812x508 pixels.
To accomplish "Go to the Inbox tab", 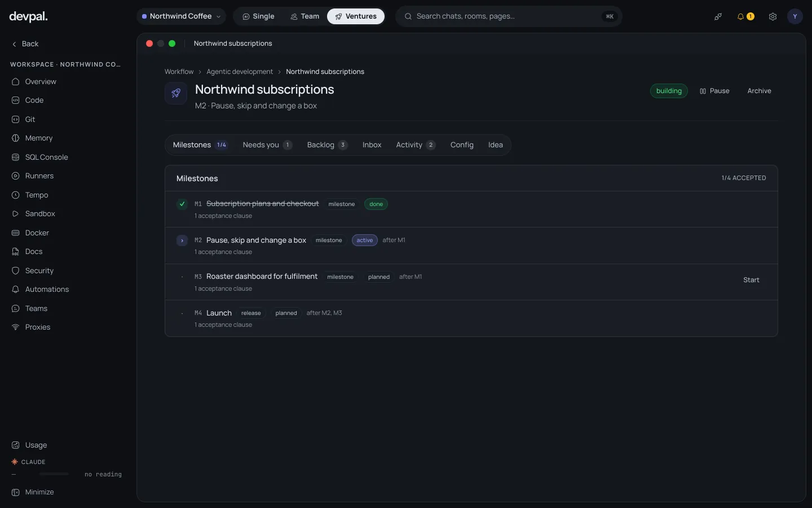I will [x=372, y=145].
